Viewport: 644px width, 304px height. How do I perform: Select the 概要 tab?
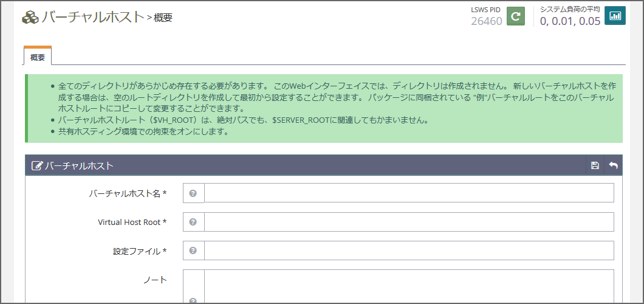point(38,57)
